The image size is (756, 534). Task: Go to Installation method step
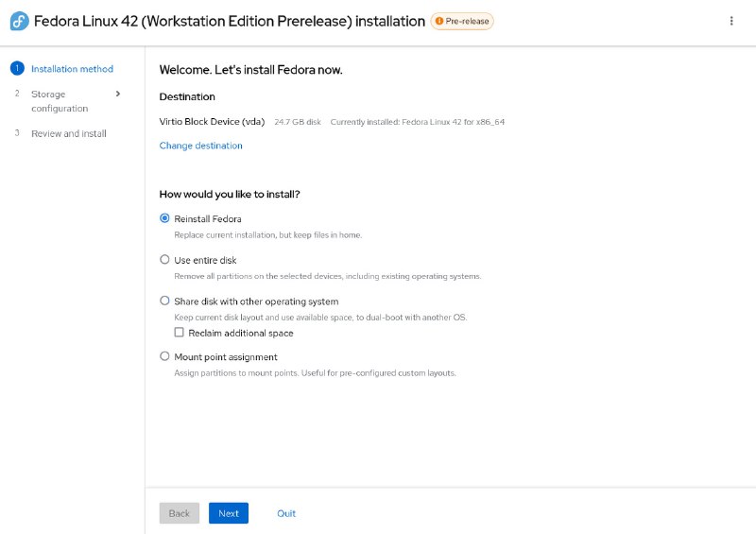pyautogui.click(x=73, y=69)
